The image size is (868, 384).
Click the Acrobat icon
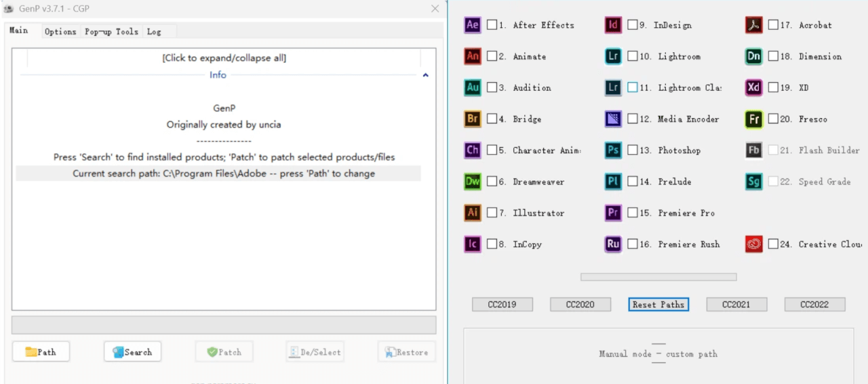click(753, 25)
